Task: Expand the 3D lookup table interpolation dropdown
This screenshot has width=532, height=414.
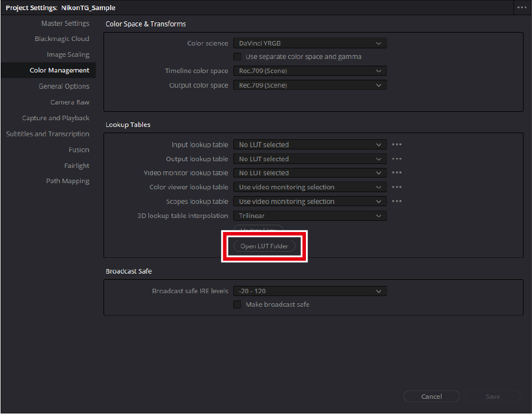Action: (309, 216)
